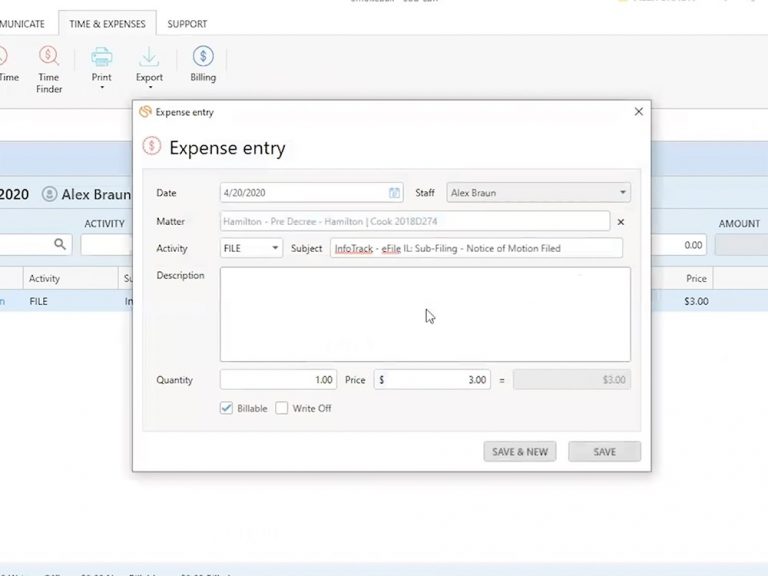The image size is (768, 576).
Task: Click the Subject field with InfoTrack text
Action: coord(476,248)
